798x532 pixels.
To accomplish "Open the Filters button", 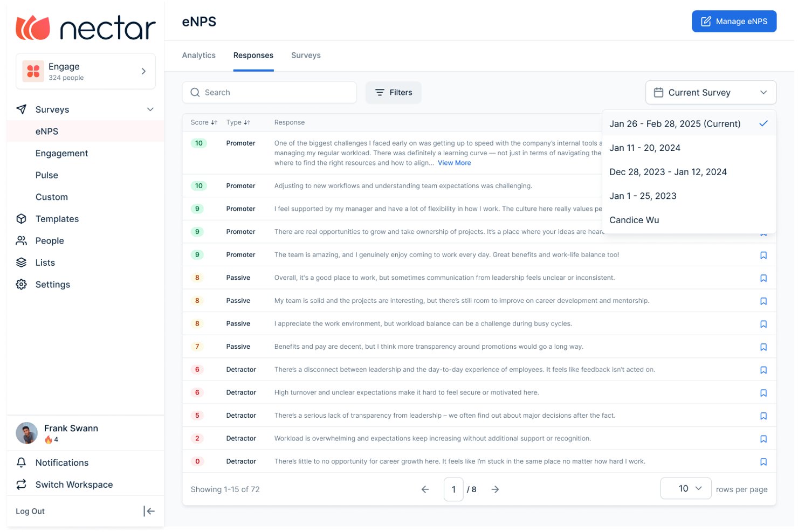I will (x=394, y=93).
